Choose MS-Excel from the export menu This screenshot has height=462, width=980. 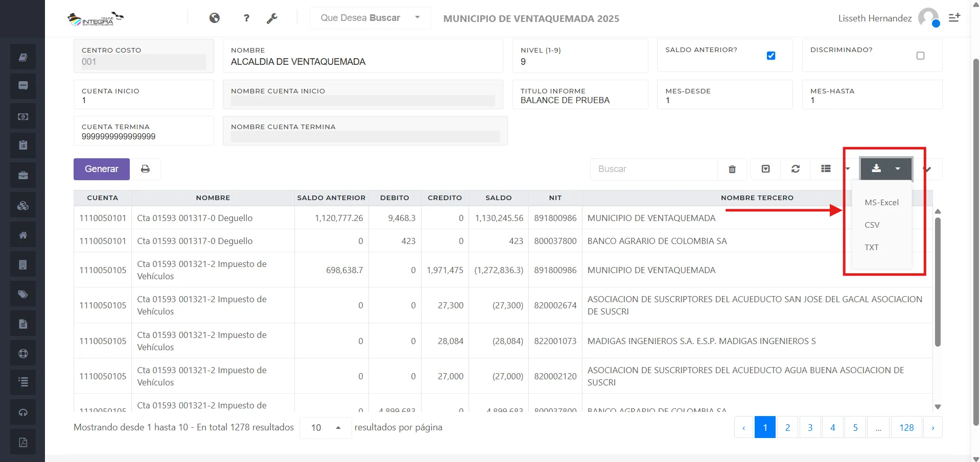(x=881, y=202)
